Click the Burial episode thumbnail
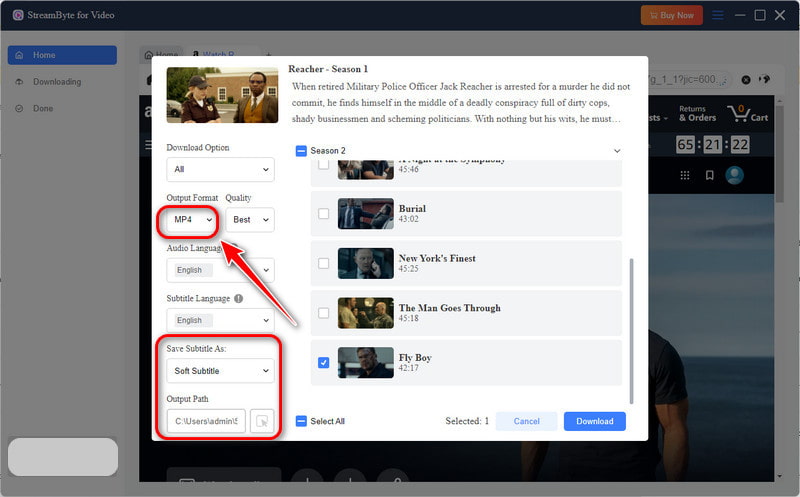The height and width of the screenshot is (497, 800). tap(365, 213)
